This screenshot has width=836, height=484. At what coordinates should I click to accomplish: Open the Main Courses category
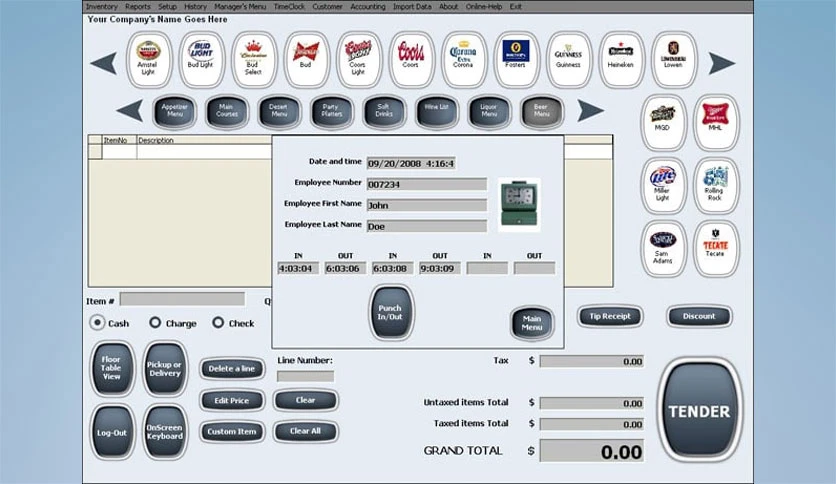[x=227, y=111]
